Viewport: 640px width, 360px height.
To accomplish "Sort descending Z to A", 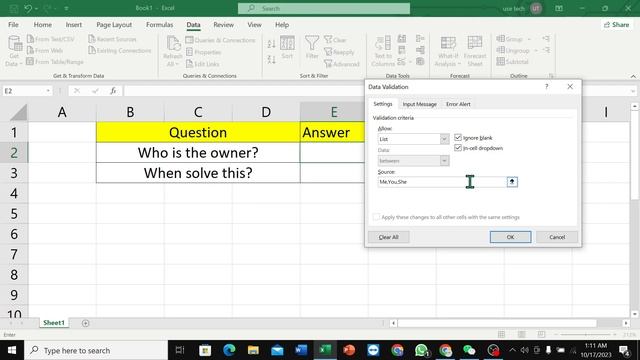I will coord(271,60).
